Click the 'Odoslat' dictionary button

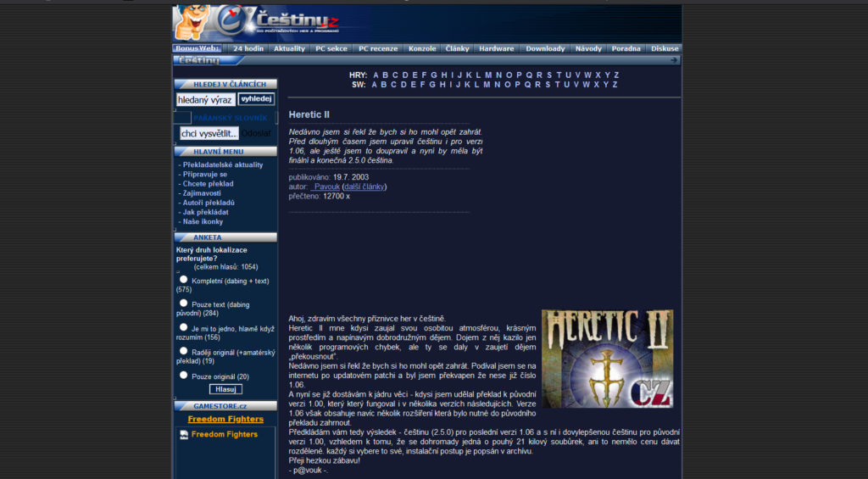click(256, 133)
